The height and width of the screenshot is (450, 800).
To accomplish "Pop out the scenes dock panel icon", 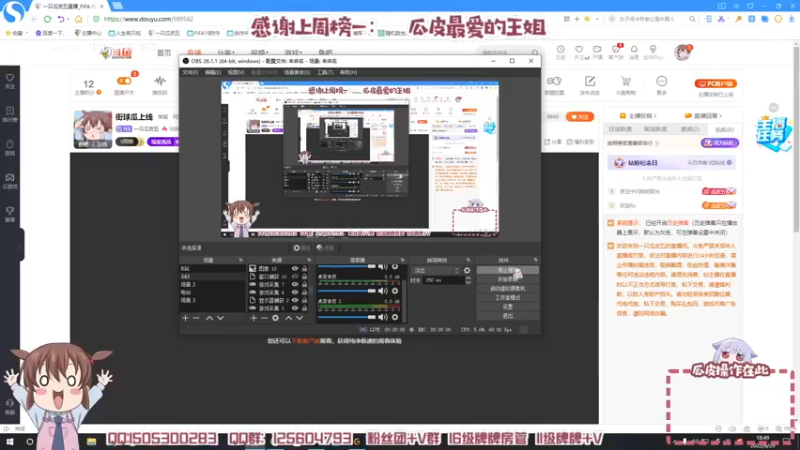I will pyautogui.click(x=241, y=260).
